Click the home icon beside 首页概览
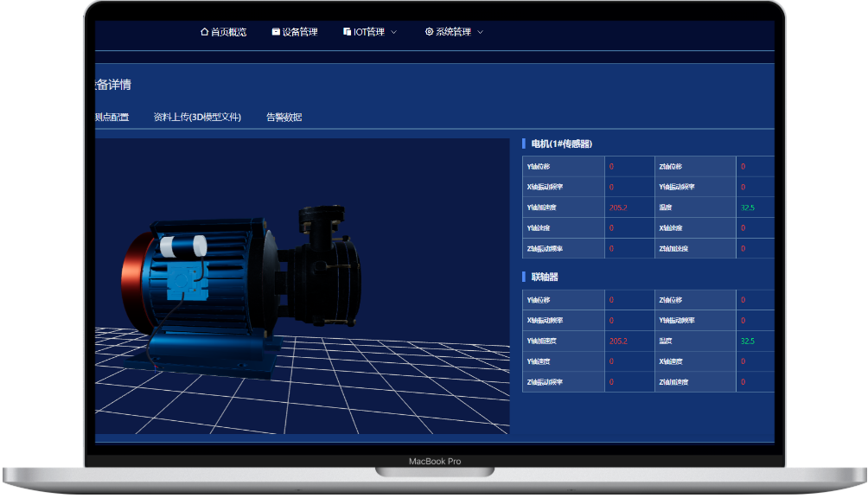This screenshot has width=868, height=498. tap(204, 32)
